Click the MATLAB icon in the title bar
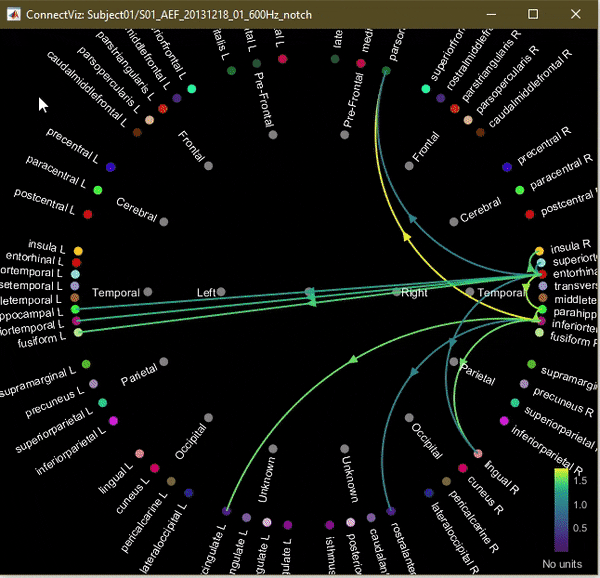600x578 pixels. coord(12,13)
